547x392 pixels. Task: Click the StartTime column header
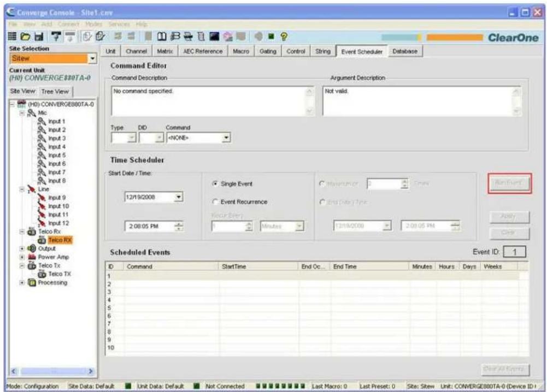coord(258,266)
